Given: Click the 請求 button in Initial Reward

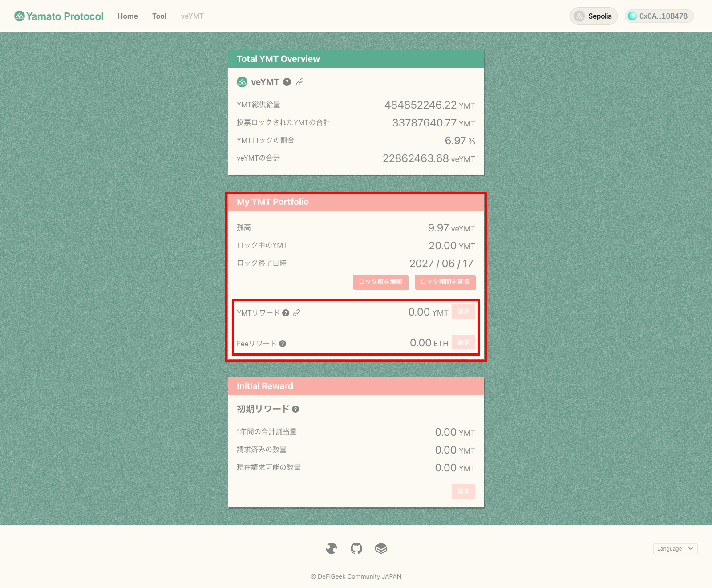Looking at the screenshot, I should [463, 491].
